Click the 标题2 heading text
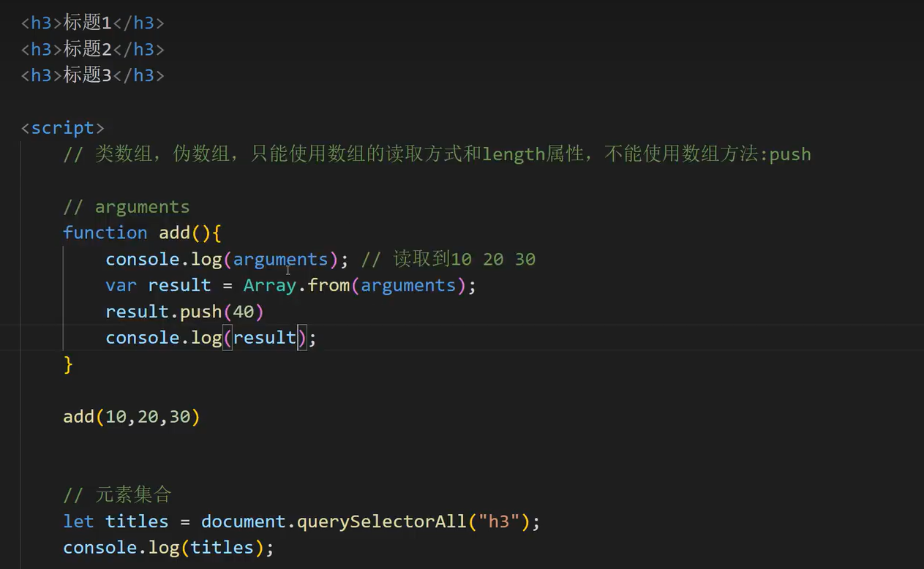Screen dimensions: 924x569 (87, 49)
